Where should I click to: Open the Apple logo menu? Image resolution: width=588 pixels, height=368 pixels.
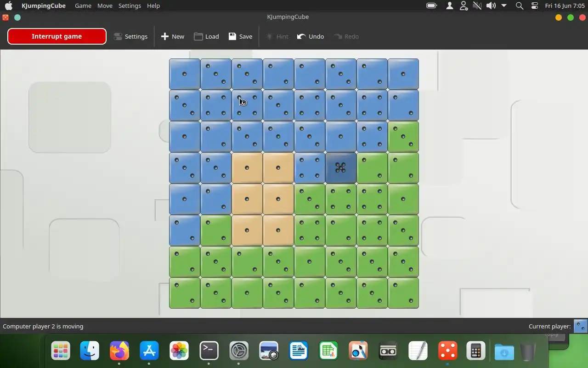(9, 6)
